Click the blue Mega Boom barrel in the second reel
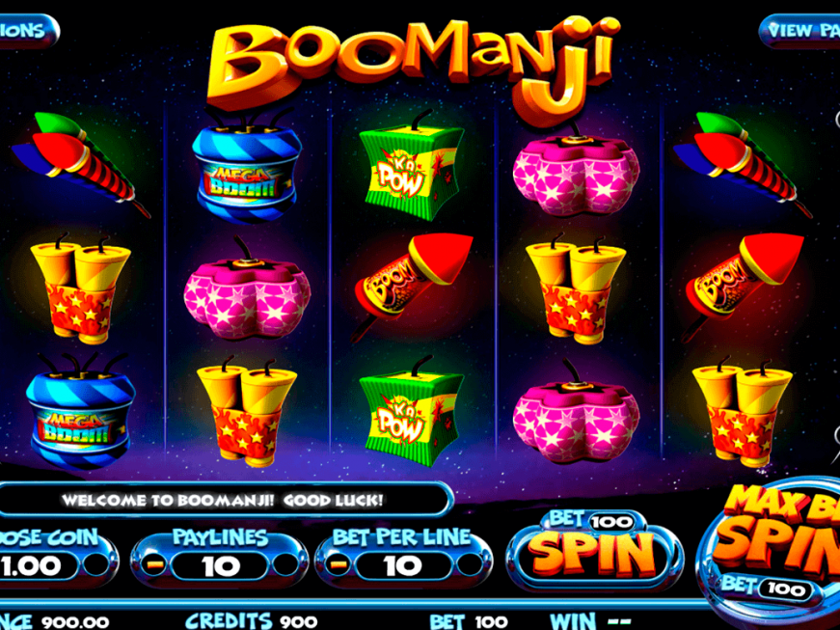This screenshot has height=630, width=840. coord(246,171)
